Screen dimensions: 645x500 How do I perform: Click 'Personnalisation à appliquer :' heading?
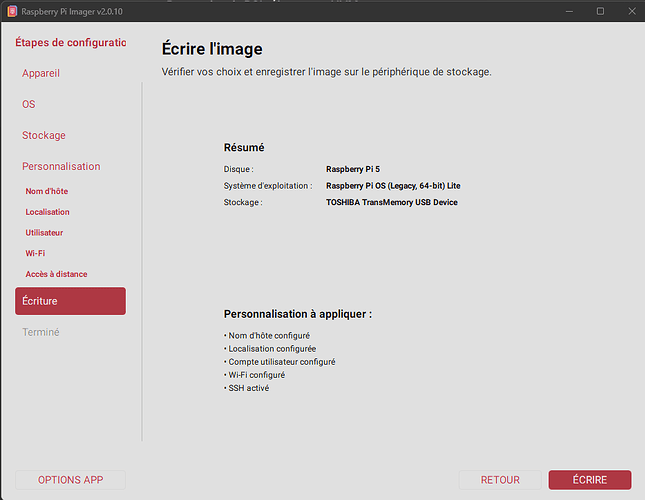298,314
